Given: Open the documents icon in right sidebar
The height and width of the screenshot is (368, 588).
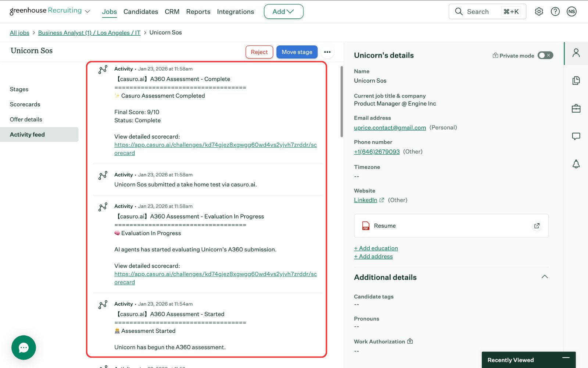Looking at the screenshot, I should (x=576, y=81).
